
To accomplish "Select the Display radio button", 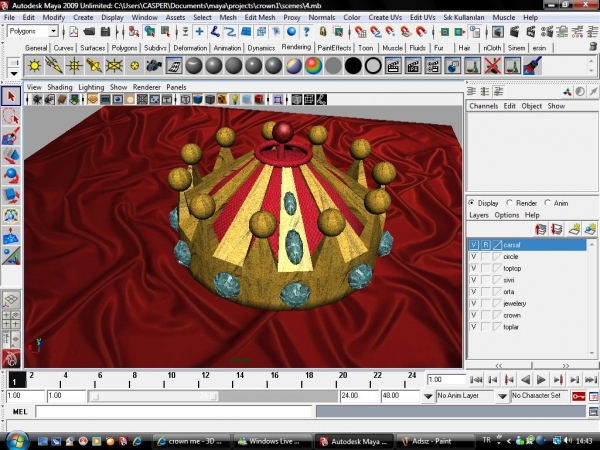I will tap(472, 202).
